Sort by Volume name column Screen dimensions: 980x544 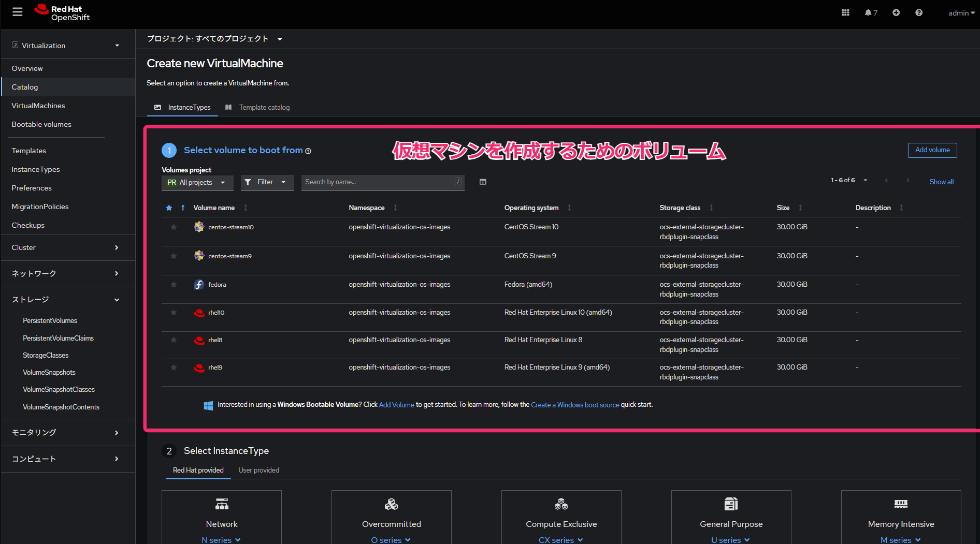(221, 208)
